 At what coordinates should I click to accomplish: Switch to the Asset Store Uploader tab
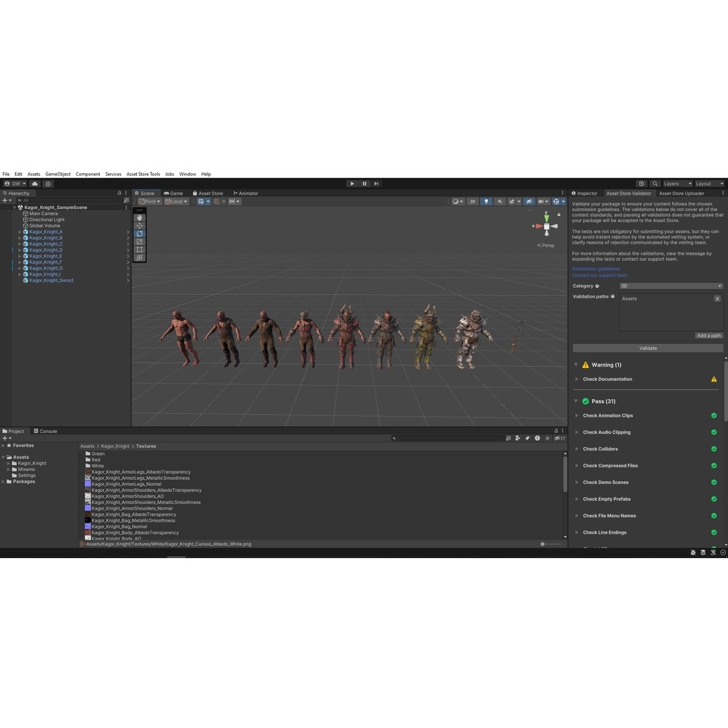[x=681, y=193]
